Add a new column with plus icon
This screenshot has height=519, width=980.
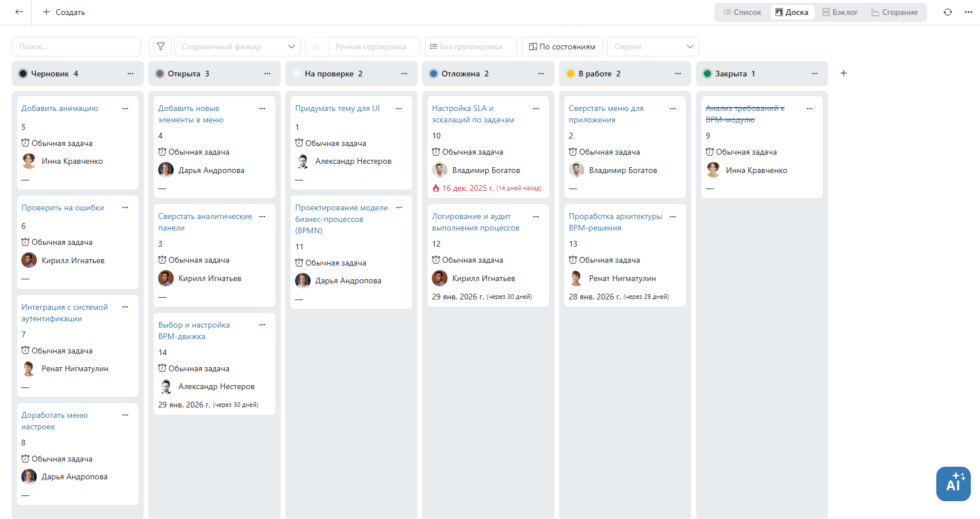tap(843, 74)
